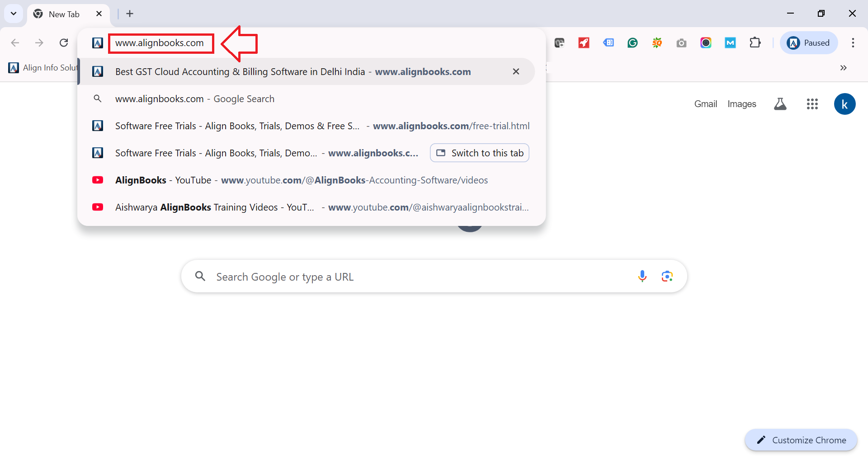This screenshot has width=868, height=460.
Task: Search by image with Google Lens
Action: 667,276
